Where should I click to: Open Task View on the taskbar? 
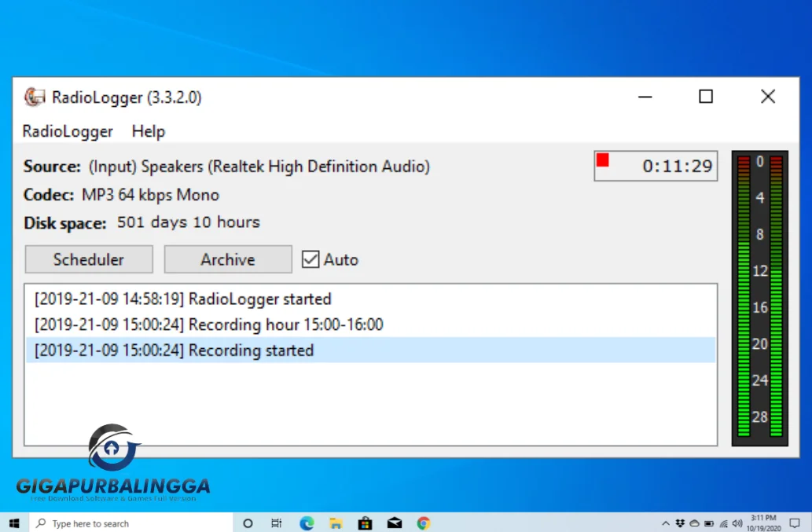(277, 523)
